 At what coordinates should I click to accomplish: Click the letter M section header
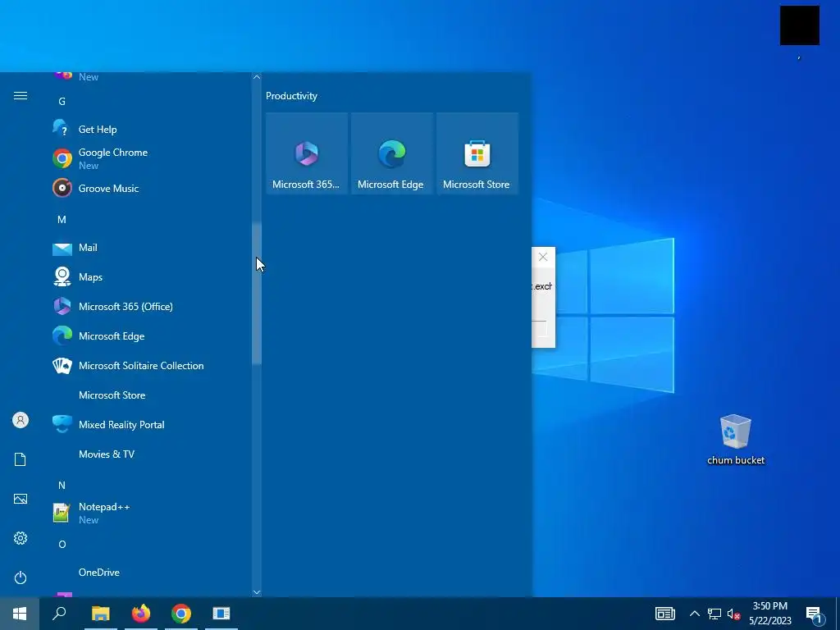click(x=62, y=220)
